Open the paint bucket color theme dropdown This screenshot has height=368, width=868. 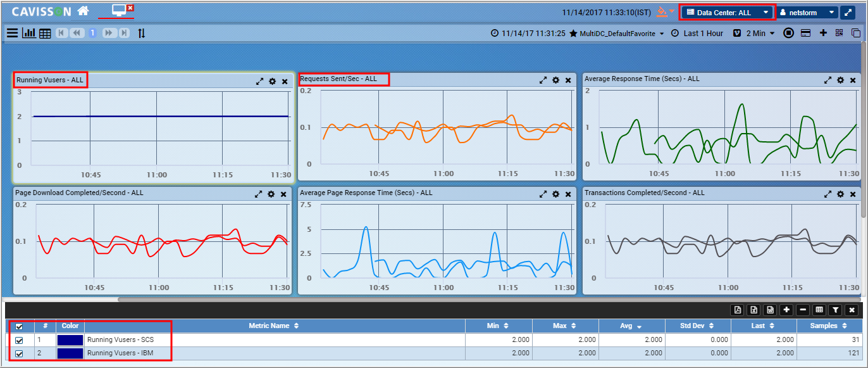[x=665, y=12]
